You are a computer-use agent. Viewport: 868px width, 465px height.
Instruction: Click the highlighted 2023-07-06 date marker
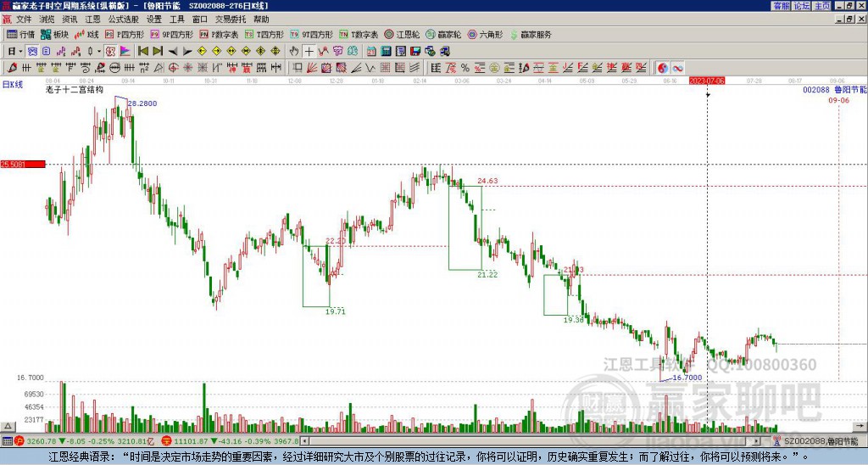[x=707, y=81]
